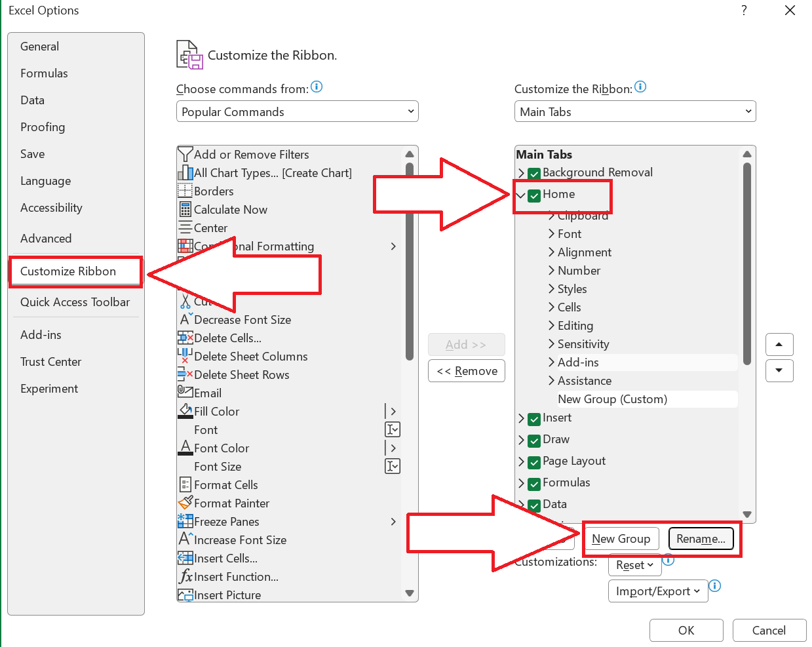Screen dimensions: 812x647
Task: Click the Remove button
Action: [467, 371]
